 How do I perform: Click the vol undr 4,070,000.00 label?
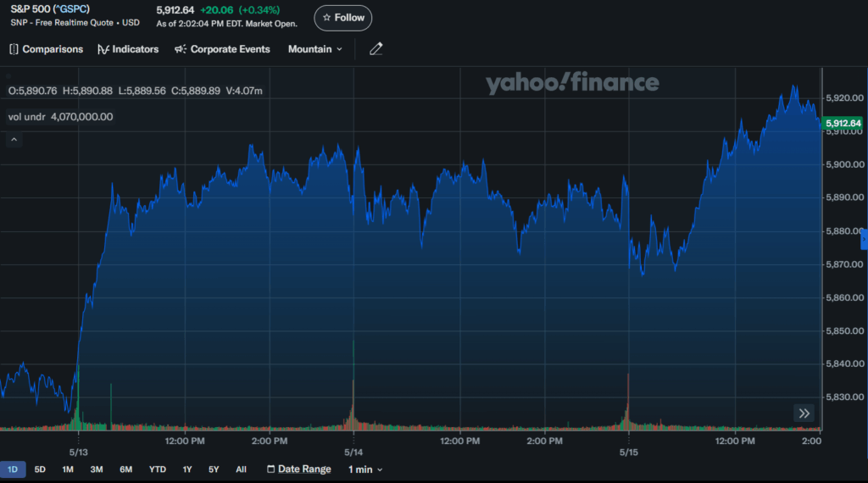60,117
